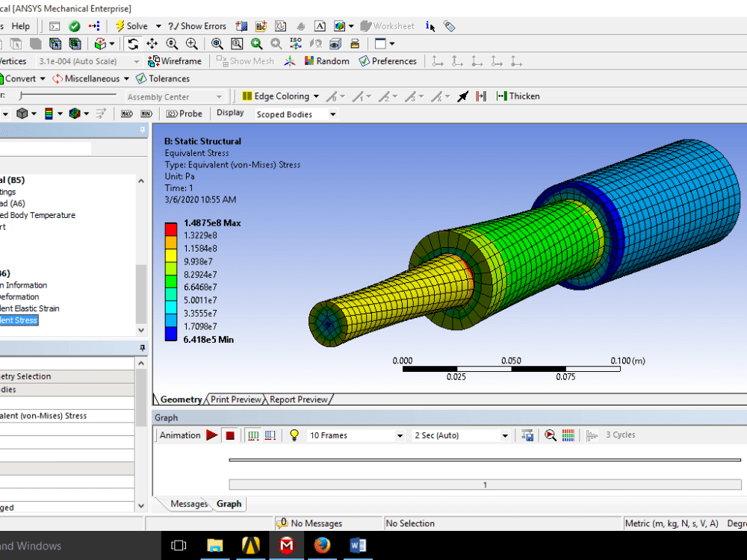Click the Show Errors icon
Image resolution: width=747 pixels, height=560 pixels.
(196, 25)
